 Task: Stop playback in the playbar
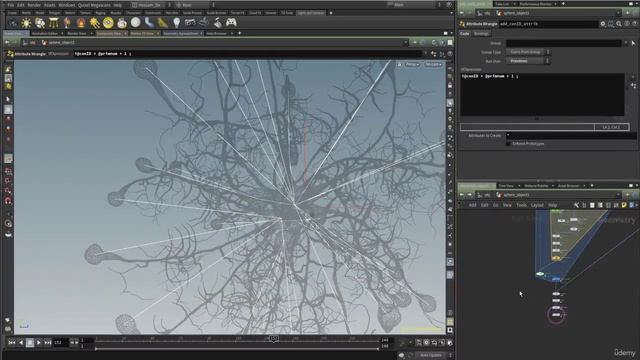[x=30, y=342]
